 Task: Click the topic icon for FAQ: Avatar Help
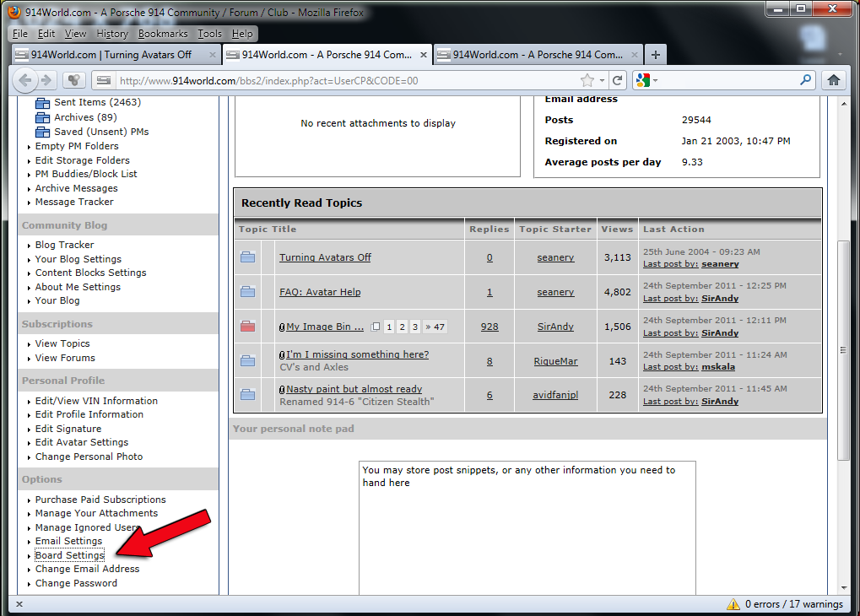click(248, 291)
